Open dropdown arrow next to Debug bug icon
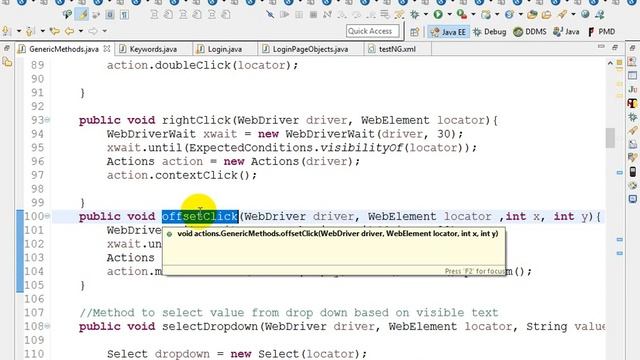This screenshot has width=640, height=360. click(x=426, y=15)
